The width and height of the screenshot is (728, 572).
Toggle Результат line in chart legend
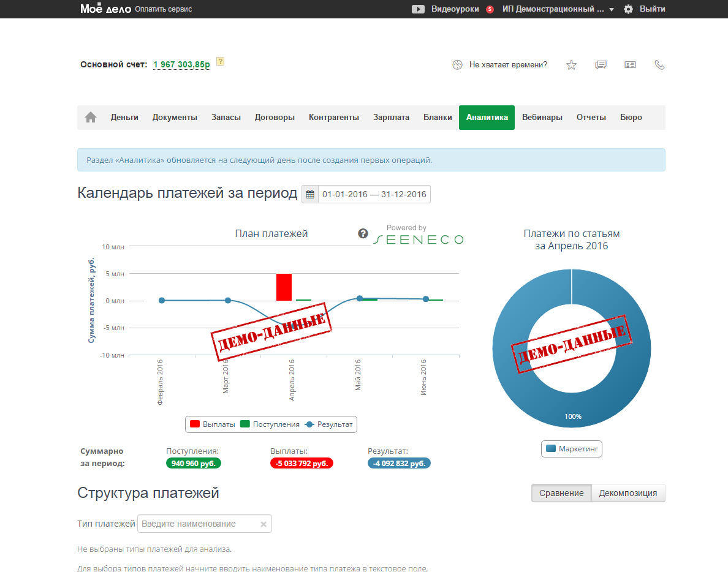pyautogui.click(x=330, y=424)
